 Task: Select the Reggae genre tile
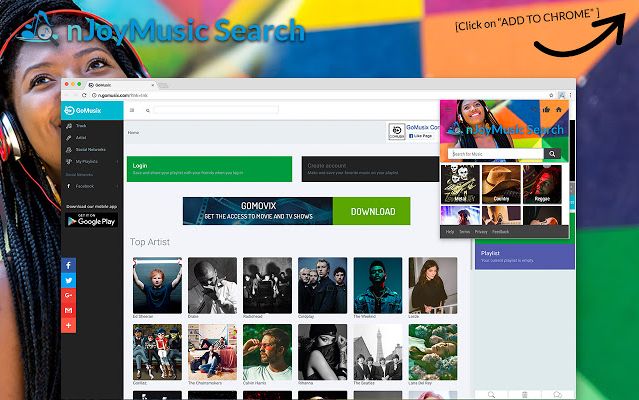542,184
